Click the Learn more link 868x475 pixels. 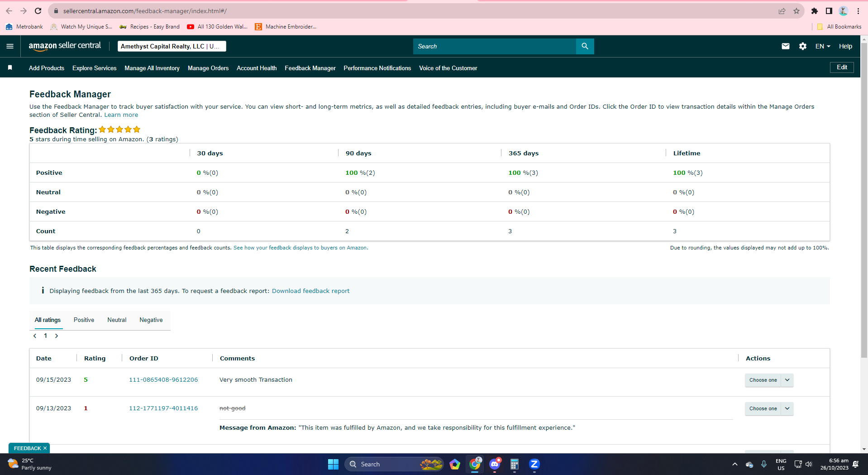pyautogui.click(x=121, y=115)
